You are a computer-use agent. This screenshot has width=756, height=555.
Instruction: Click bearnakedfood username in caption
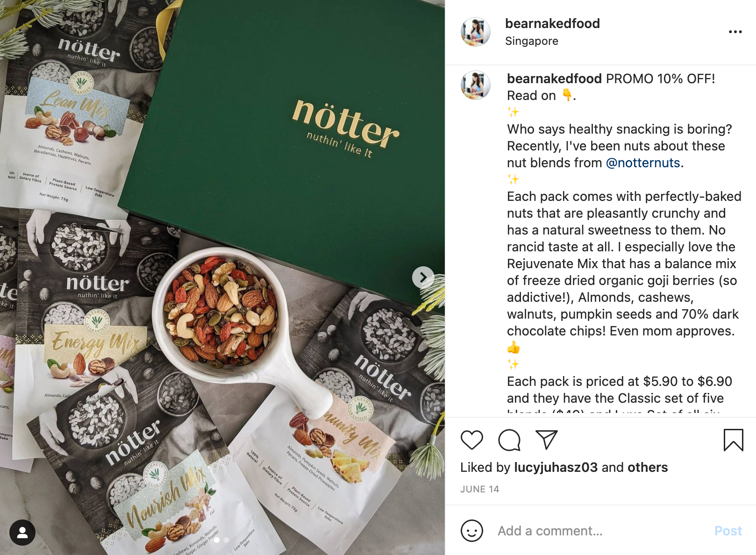click(x=554, y=78)
